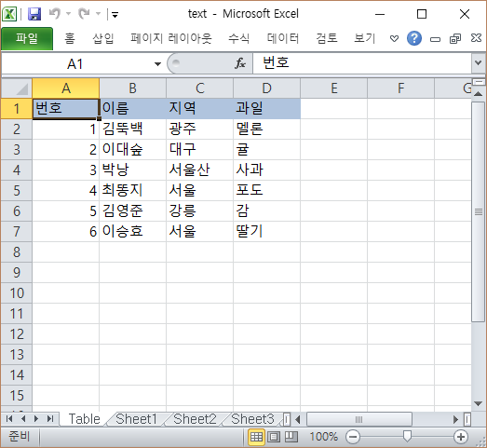Switch to Sheet2 tab

[x=195, y=419]
